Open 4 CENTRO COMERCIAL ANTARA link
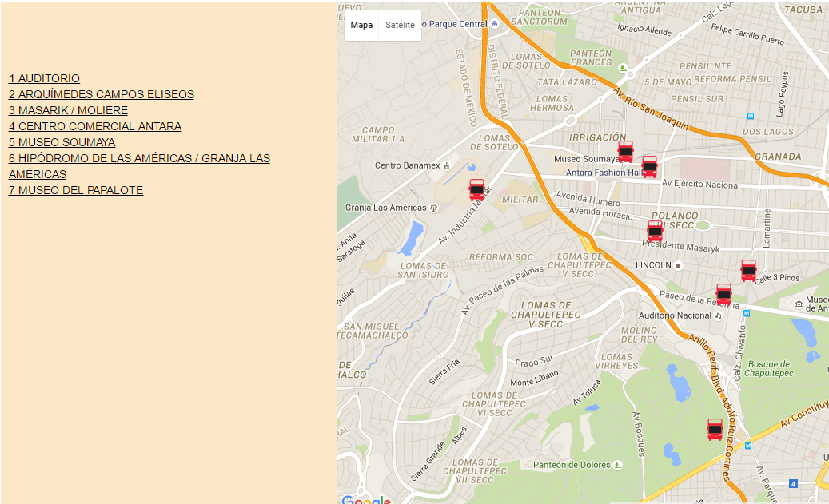829x504 pixels. point(95,126)
